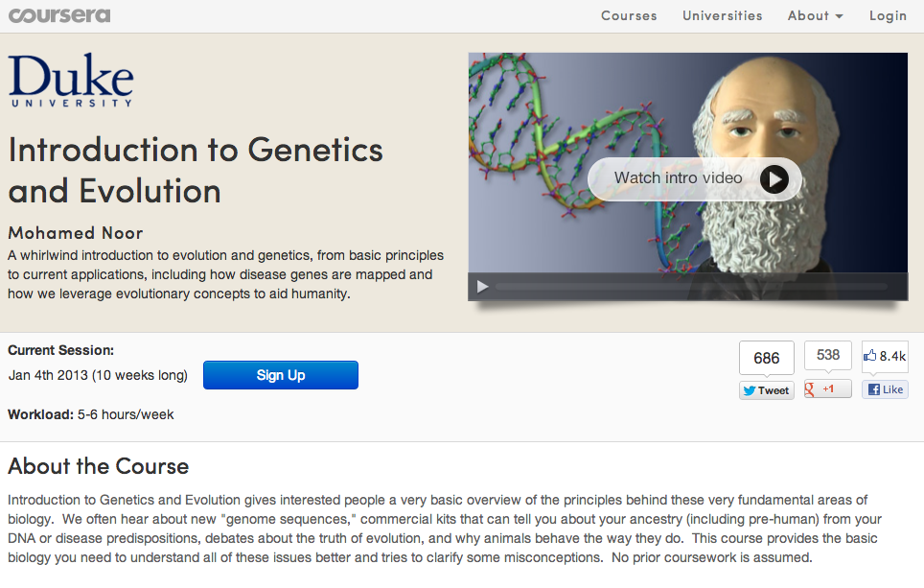
Task: Click the Facebook Like button
Action: pyautogui.click(x=885, y=389)
